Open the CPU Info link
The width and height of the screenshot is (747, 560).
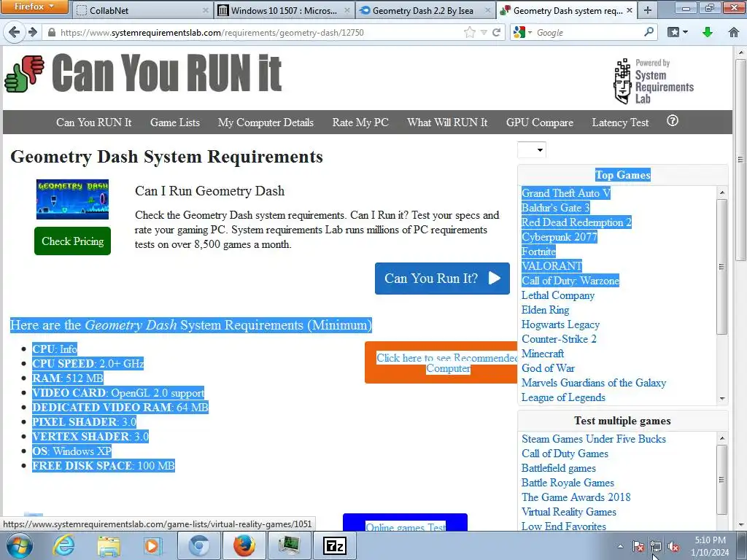coord(68,349)
